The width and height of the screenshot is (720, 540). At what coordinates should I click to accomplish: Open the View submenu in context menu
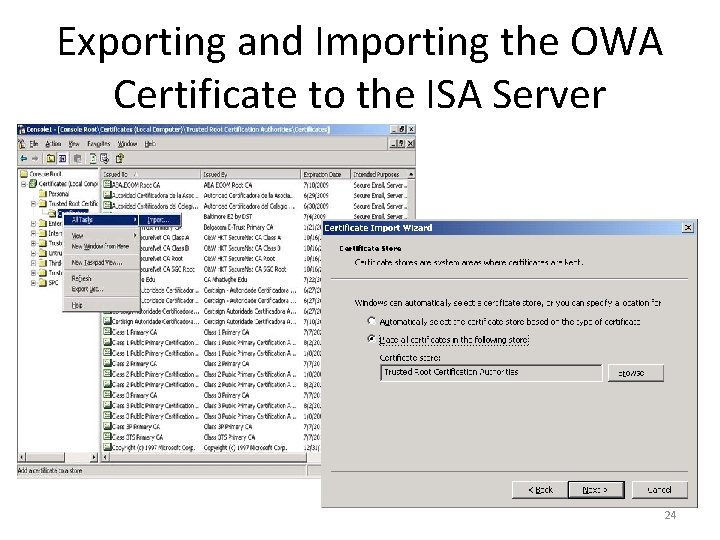(101, 236)
